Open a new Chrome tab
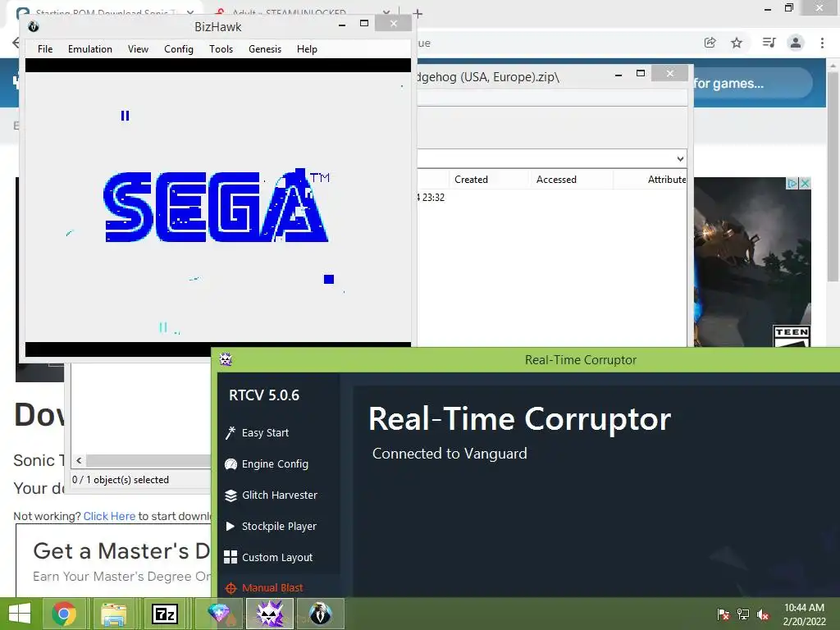Viewport: 840px width, 630px height. click(x=418, y=13)
